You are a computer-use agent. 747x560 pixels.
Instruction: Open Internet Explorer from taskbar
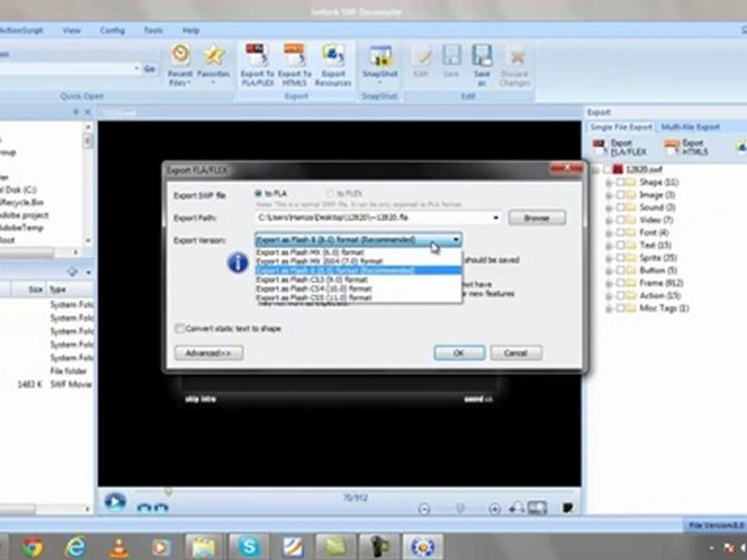click(x=75, y=547)
